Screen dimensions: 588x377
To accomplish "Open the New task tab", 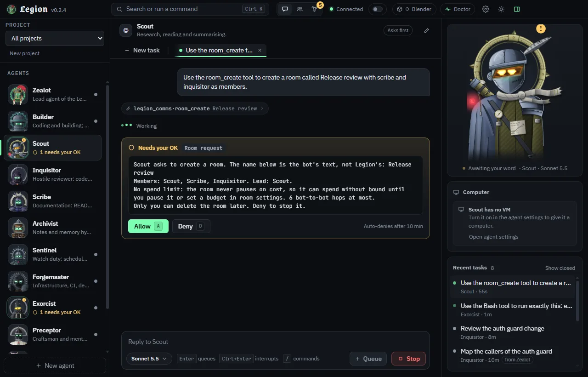I will pos(142,50).
